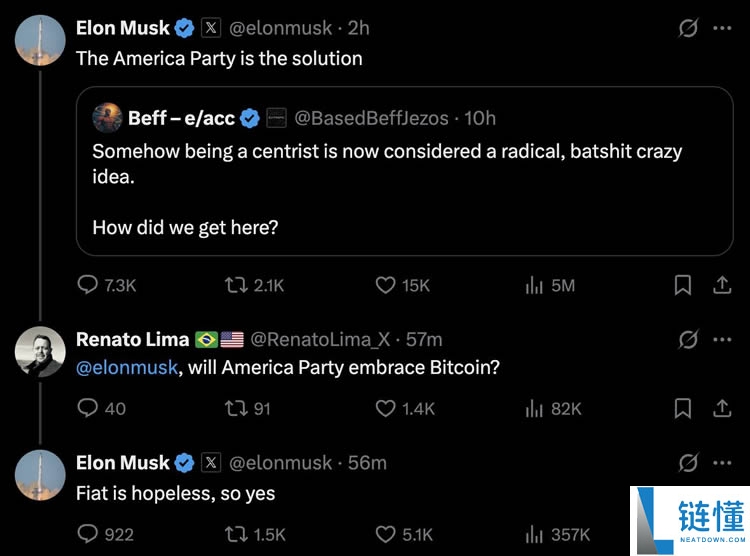Screen dimensions: 750x556
Task: Open Renato Lima's profile name
Action: [x=132, y=340]
